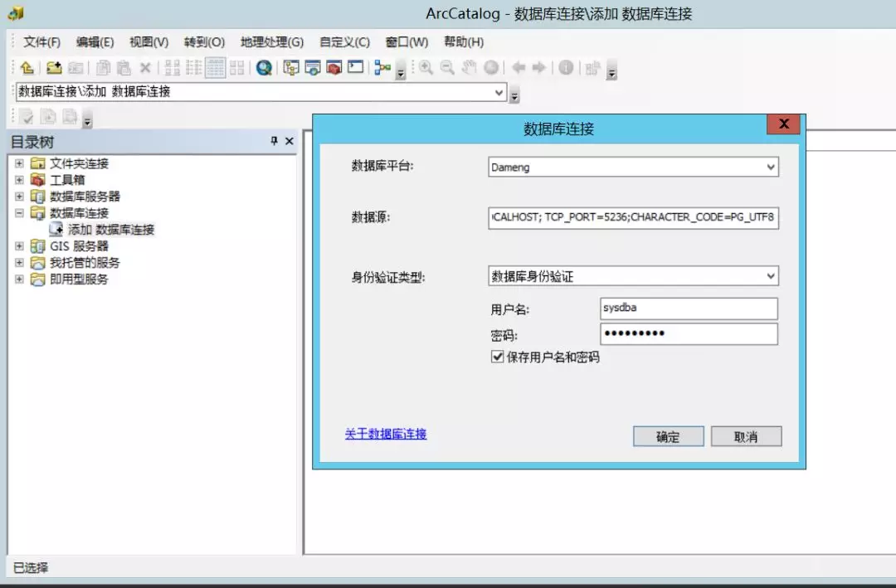Click the Go Back navigation arrow
This screenshot has height=588, width=896.
click(517, 68)
